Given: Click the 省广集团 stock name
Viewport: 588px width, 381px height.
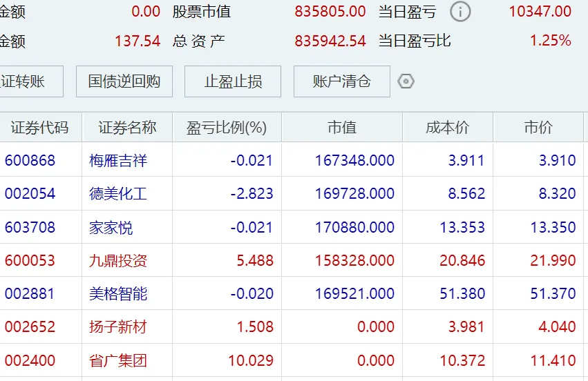Looking at the screenshot, I should tap(118, 360).
